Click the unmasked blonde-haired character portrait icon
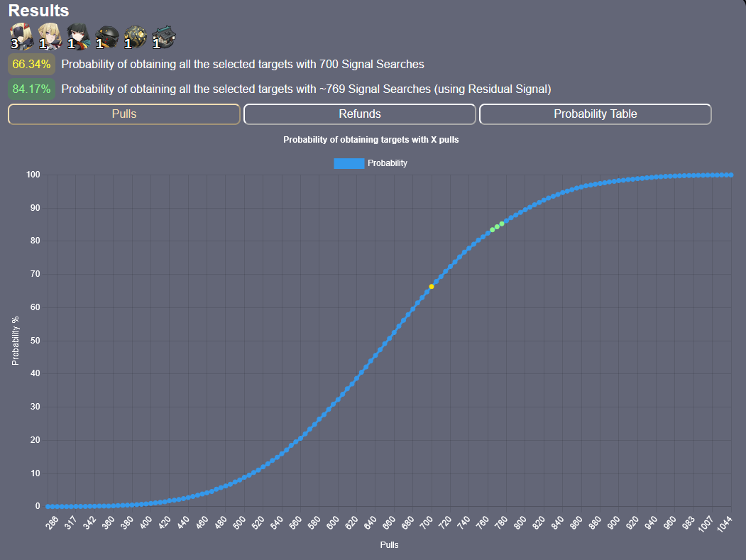This screenshot has height=560, width=746. pos(50,36)
